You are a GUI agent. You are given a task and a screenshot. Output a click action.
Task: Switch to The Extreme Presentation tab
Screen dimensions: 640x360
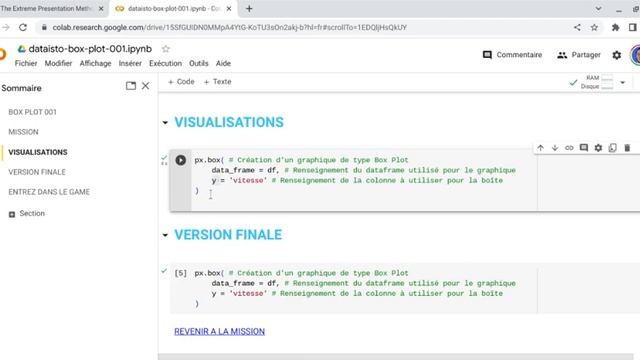tap(47, 9)
